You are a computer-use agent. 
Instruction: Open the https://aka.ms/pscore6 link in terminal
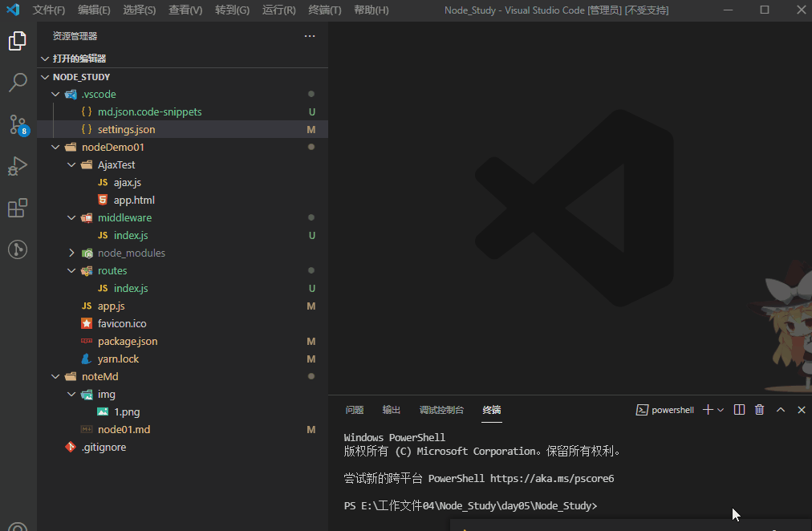(x=552, y=479)
